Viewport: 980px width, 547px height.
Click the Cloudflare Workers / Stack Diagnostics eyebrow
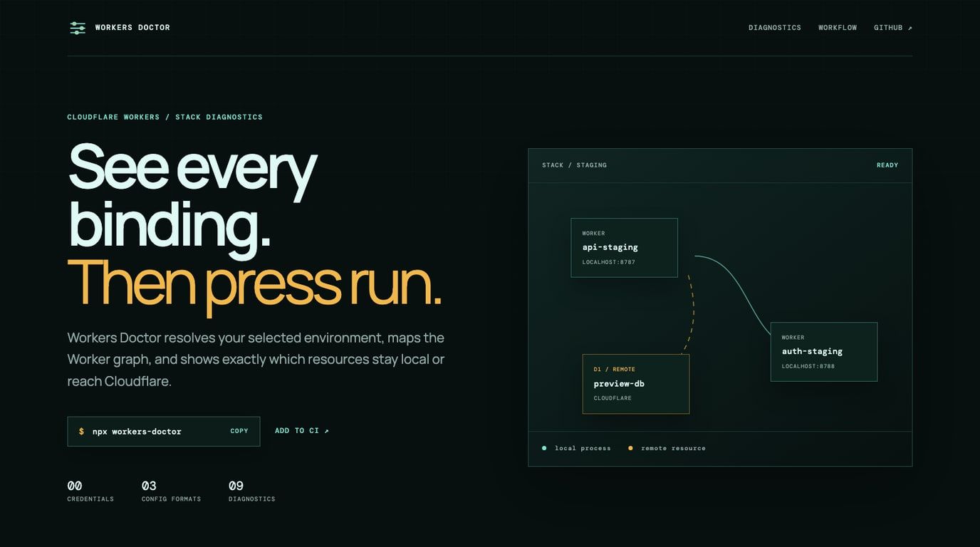tap(165, 117)
